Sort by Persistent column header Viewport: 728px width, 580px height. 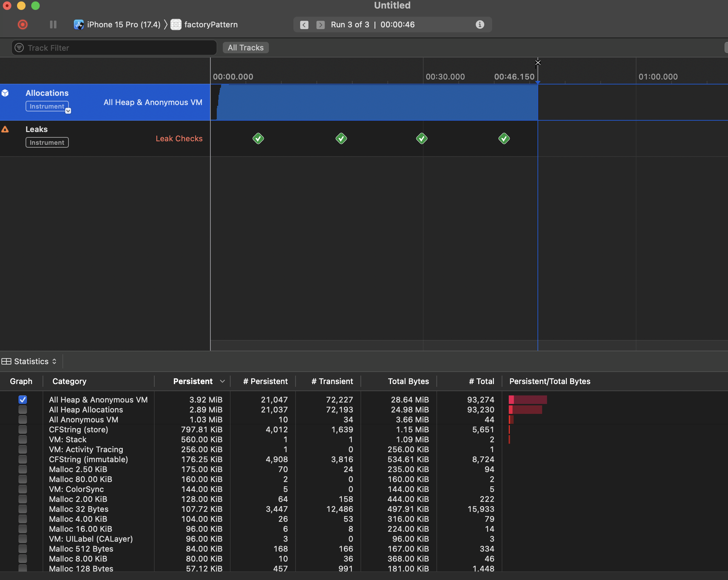(x=193, y=381)
